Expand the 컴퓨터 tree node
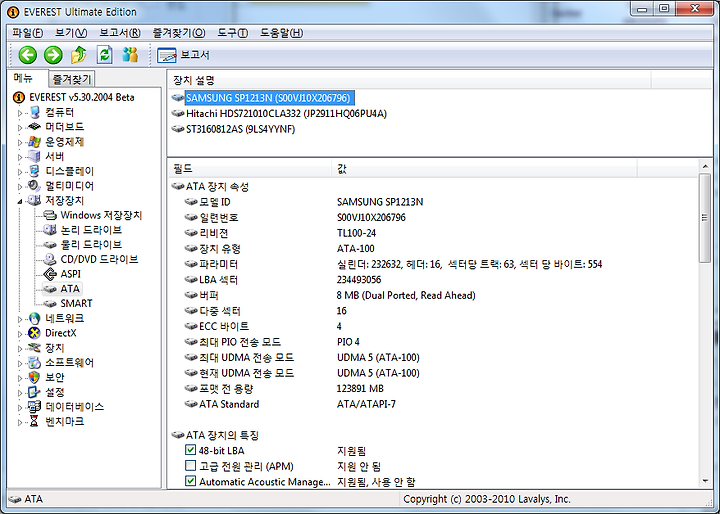Viewport: 720px width, 514px height. pos(20,113)
